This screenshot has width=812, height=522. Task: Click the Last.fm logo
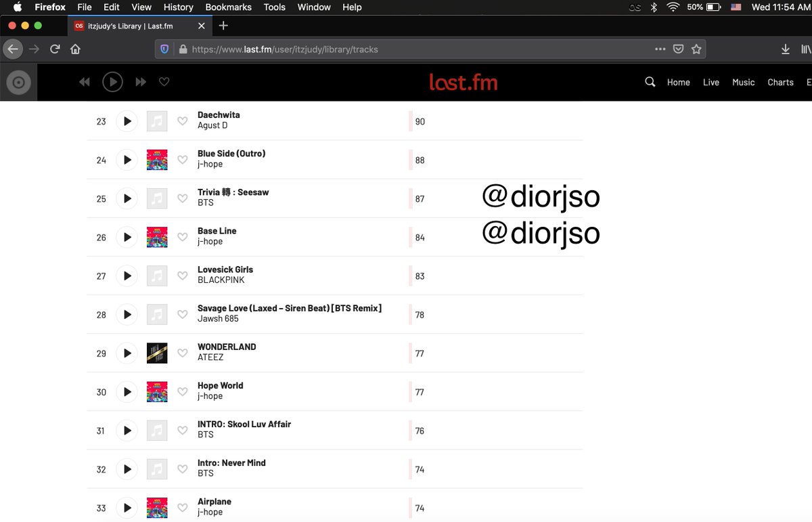(x=464, y=82)
